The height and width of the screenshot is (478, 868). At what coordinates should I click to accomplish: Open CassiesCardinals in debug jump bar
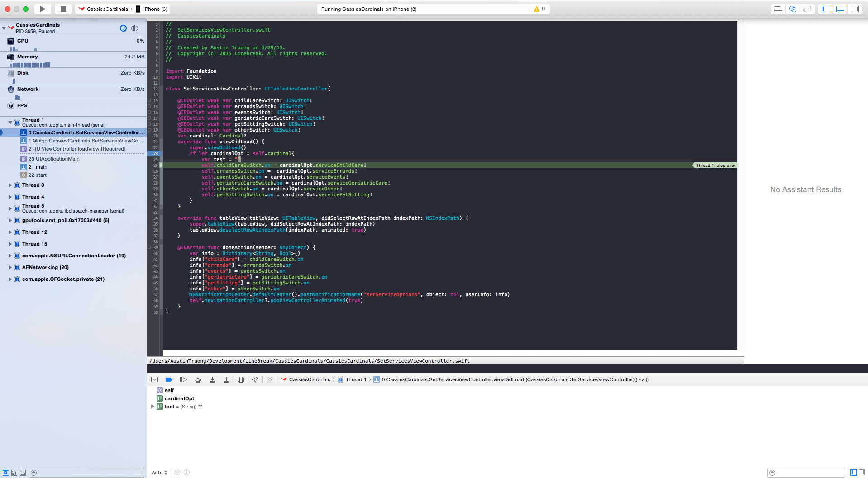click(306, 379)
